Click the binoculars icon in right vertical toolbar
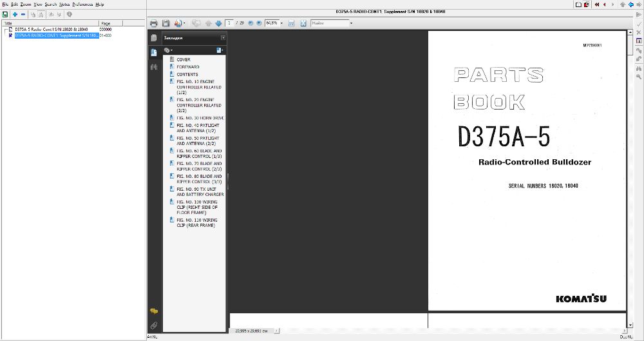 639,69
